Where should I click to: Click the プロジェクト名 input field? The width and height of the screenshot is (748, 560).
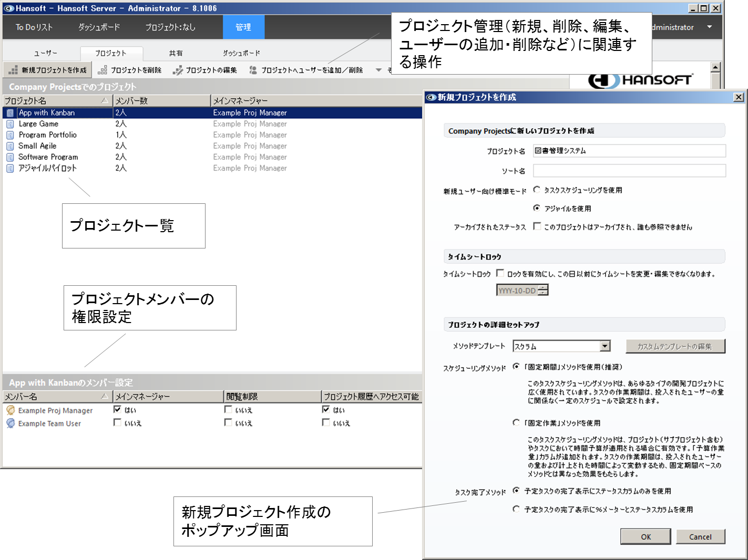pos(629,151)
